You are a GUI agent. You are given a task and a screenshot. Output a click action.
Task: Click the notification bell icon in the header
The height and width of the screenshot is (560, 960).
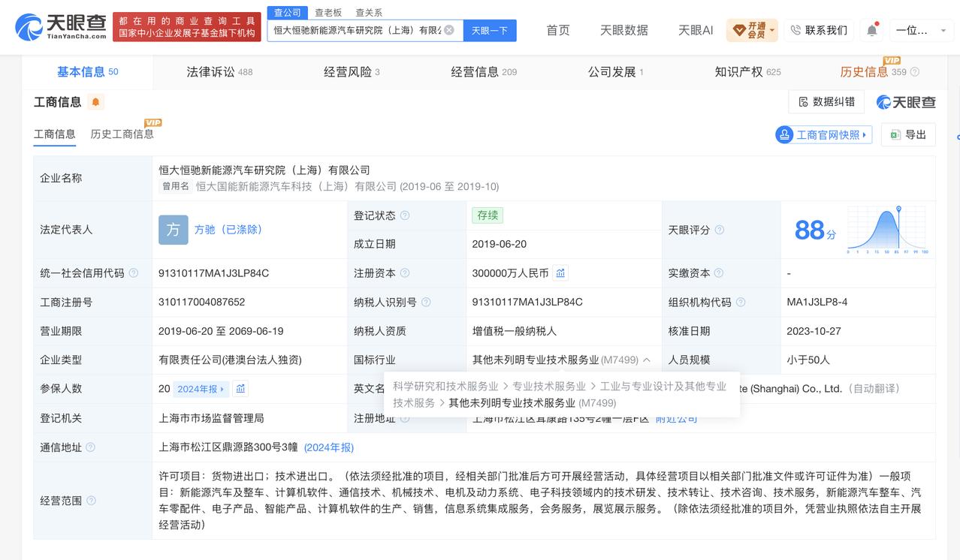pos(871,30)
